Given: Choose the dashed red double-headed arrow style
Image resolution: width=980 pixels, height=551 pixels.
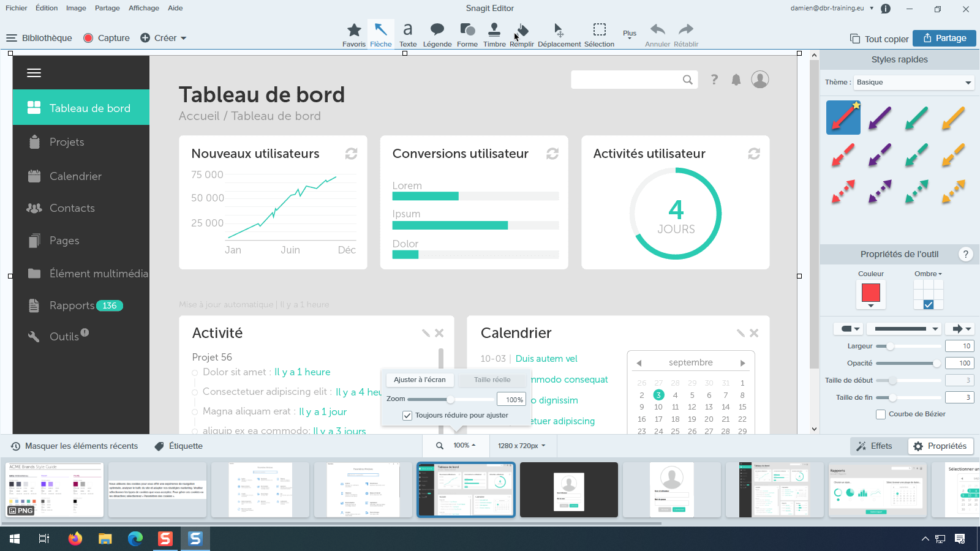Looking at the screenshot, I should pos(843,191).
